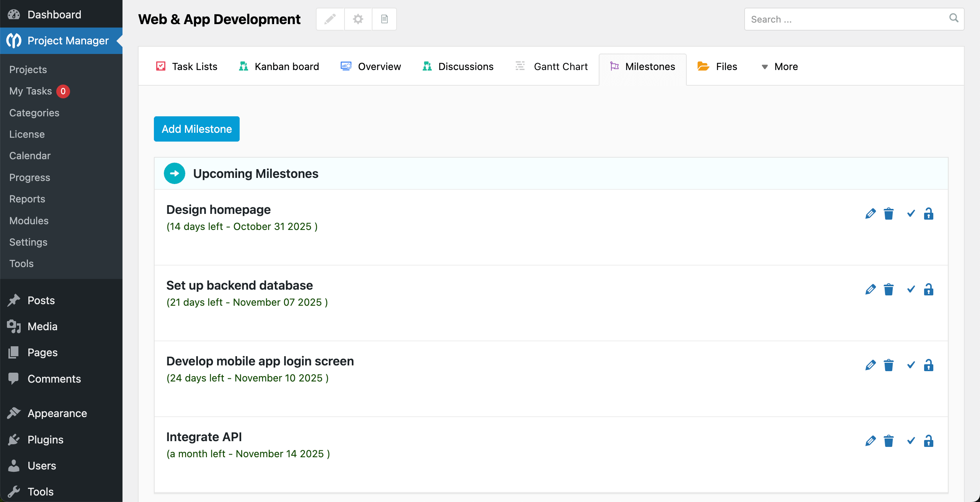Open the My Tasks sidebar link
This screenshot has width=980, height=502.
point(31,91)
